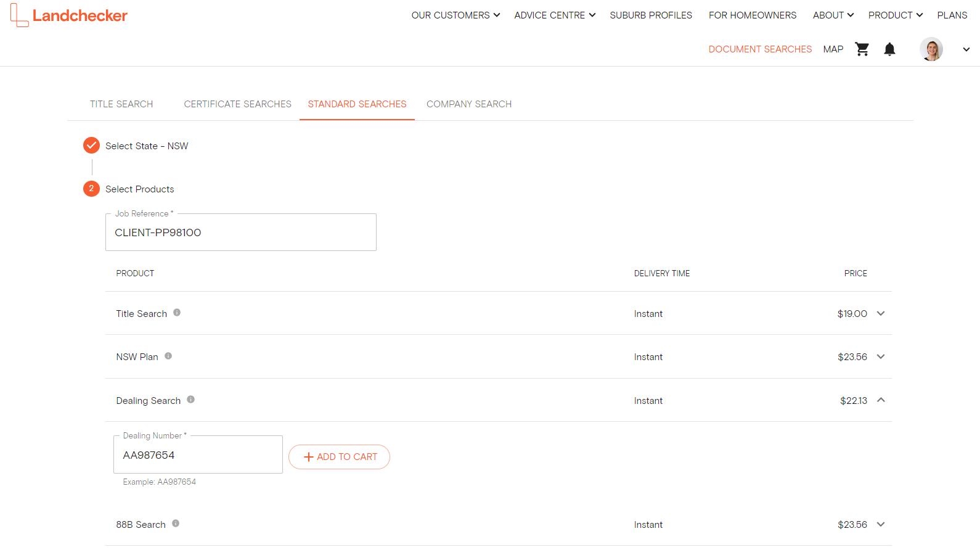The width and height of the screenshot is (980, 555).
Task: Expand the NSW Plan row
Action: click(x=881, y=356)
